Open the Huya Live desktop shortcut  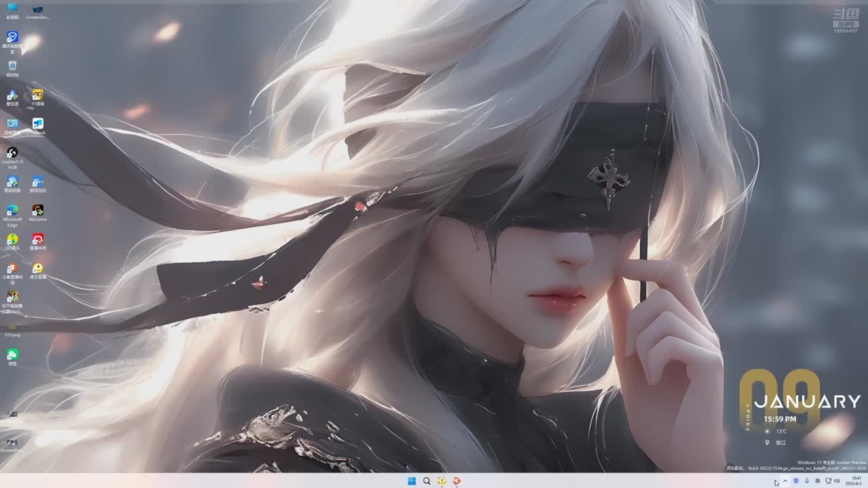(x=38, y=268)
